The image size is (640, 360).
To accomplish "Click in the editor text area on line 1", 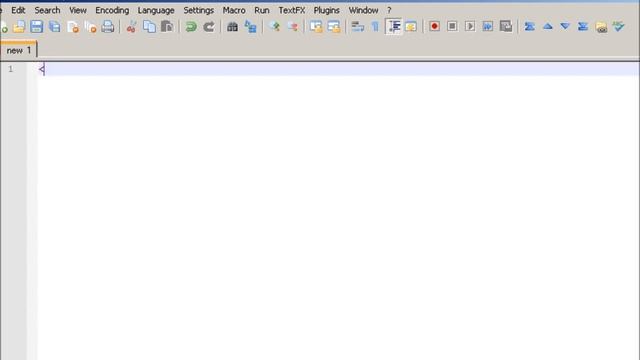I will 338,69.
